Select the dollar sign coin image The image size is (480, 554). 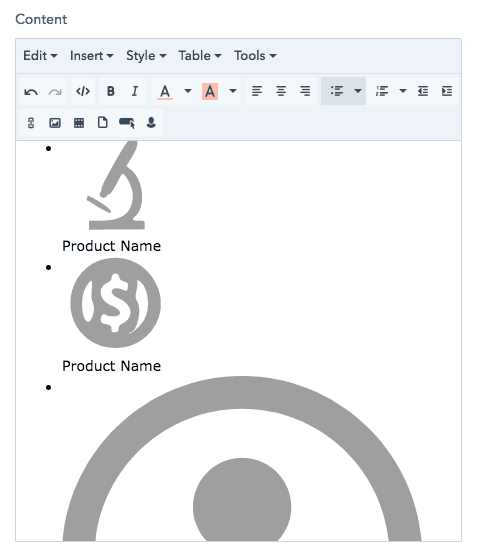click(x=115, y=303)
